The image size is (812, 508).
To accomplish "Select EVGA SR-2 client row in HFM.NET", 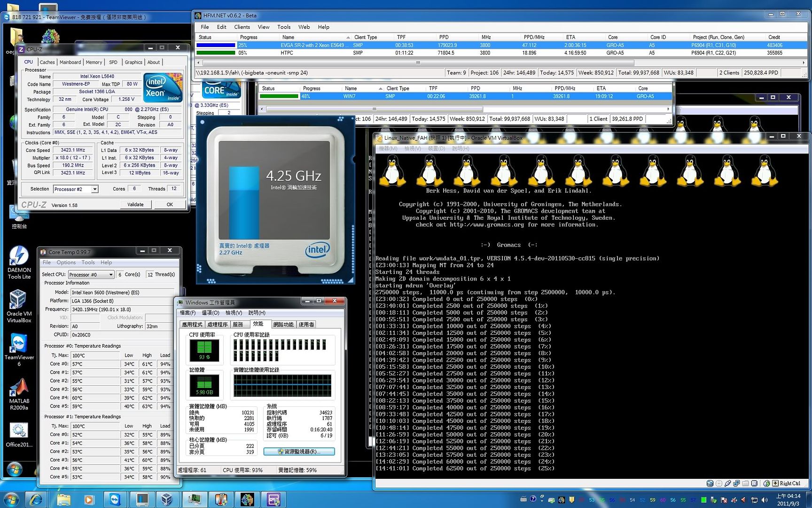I will (x=501, y=45).
